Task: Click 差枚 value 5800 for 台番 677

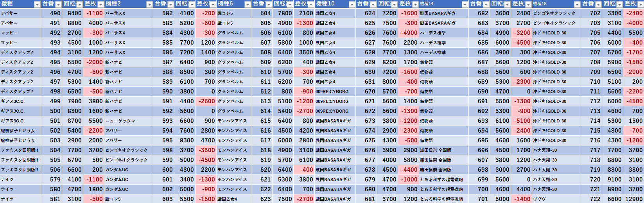Action: click(x=408, y=160)
